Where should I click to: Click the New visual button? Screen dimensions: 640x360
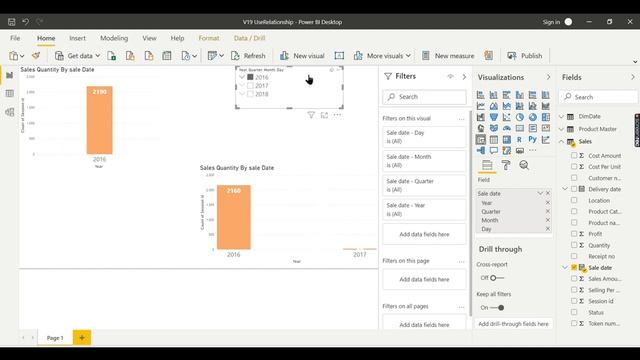302,56
